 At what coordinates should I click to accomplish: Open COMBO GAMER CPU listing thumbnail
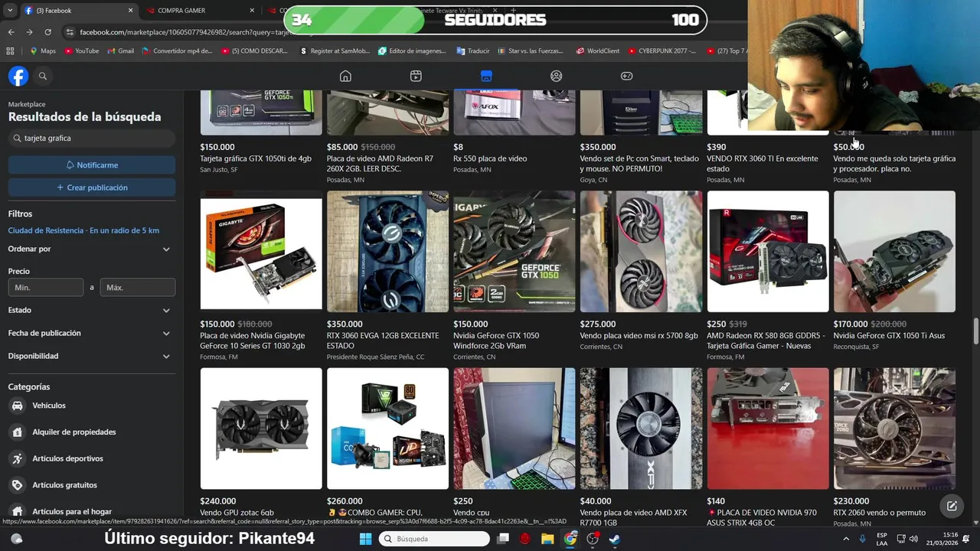tap(387, 429)
